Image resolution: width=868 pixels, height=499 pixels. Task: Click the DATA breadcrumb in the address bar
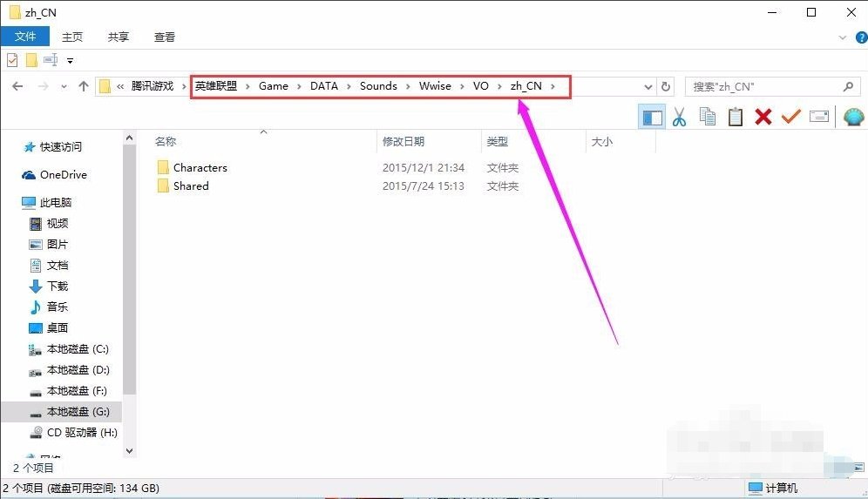(324, 86)
